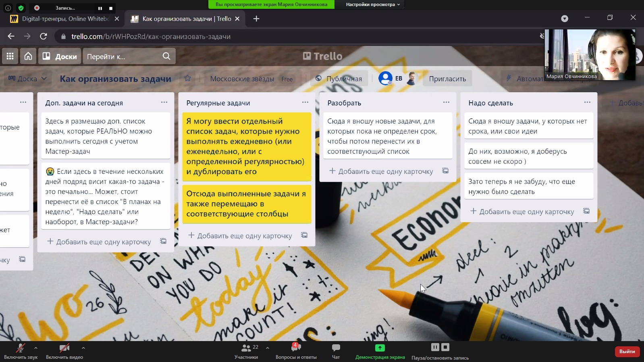Click the search magnifier icon
The image size is (644, 362).
166,56
